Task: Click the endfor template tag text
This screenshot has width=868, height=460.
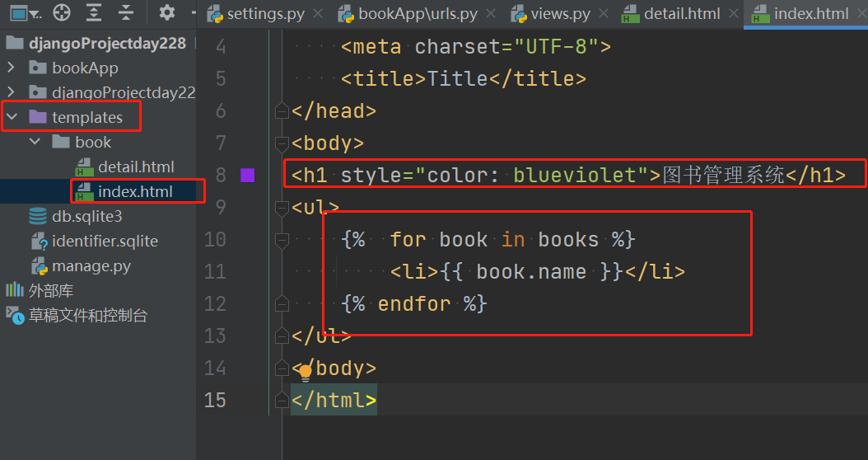Action: click(414, 303)
